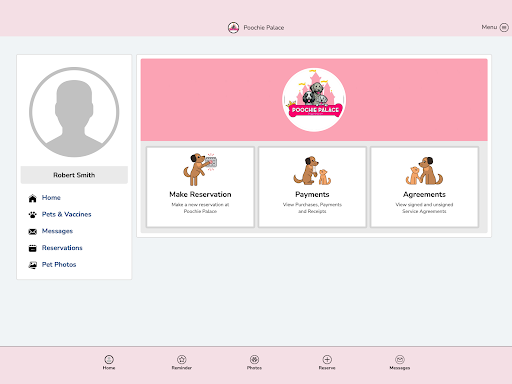This screenshot has height=384, width=512.
Task: Open the Make Reservation card
Action: [x=200, y=187]
